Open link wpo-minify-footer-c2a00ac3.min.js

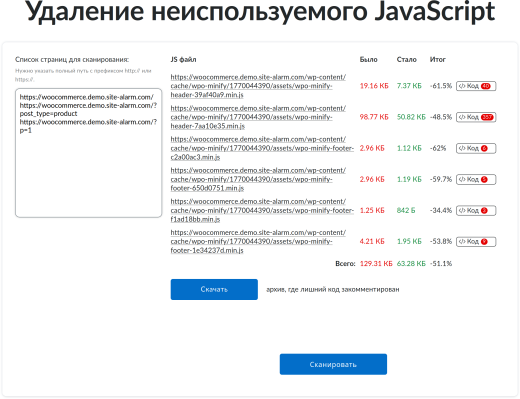click(x=262, y=148)
